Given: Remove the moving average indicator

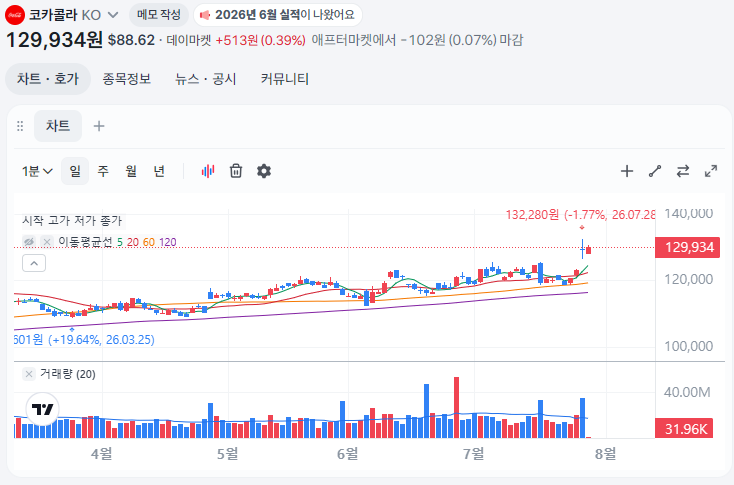Looking at the screenshot, I should click(47, 242).
